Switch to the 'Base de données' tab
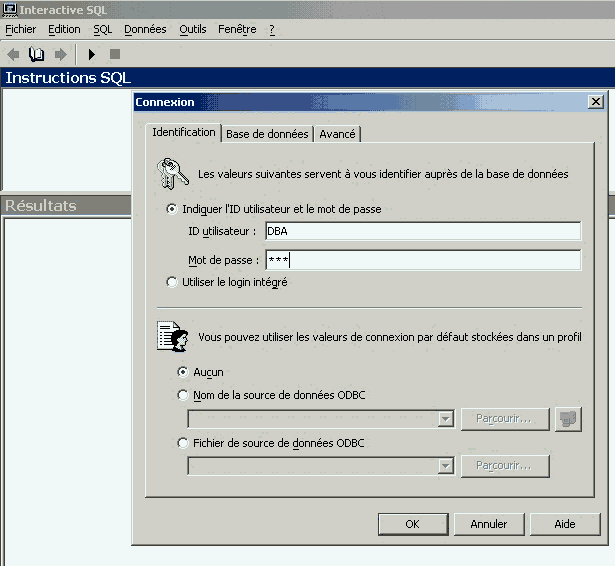Image resolution: width=615 pixels, height=566 pixels. click(x=267, y=134)
